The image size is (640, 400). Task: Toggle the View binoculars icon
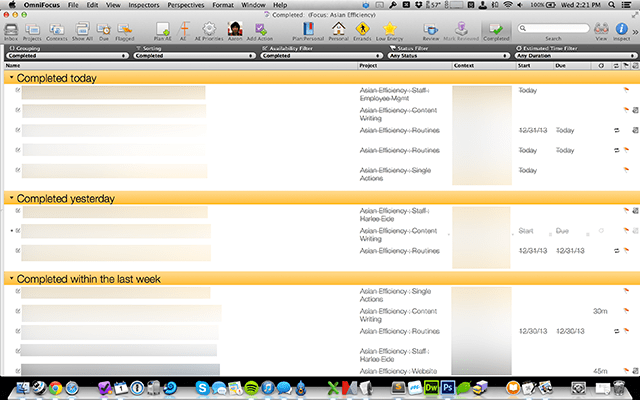point(601,31)
